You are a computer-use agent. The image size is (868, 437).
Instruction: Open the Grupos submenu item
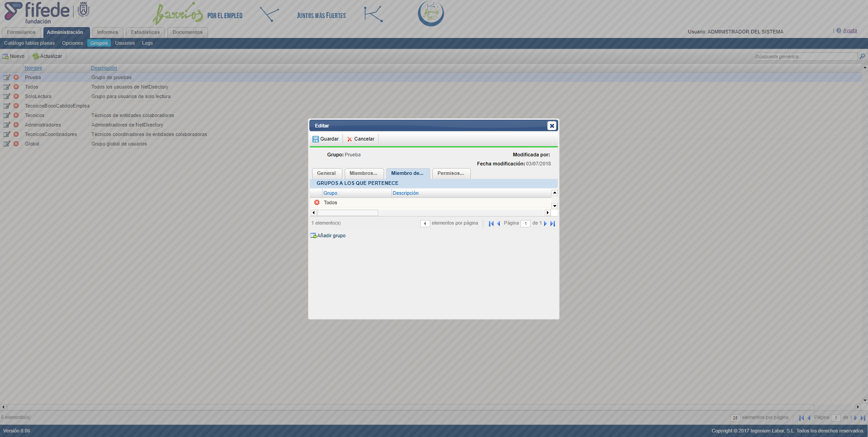click(x=99, y=43)
